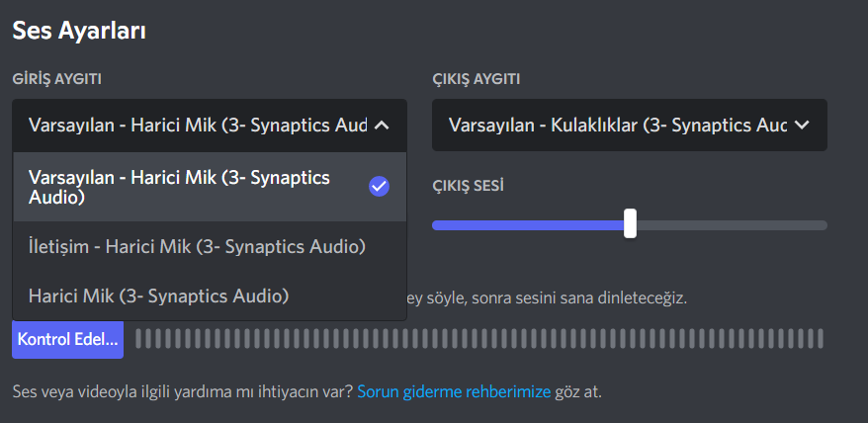Click the Ses Ayarları heading
This screenshot has width=868, height=423.
tap(79, 32)
